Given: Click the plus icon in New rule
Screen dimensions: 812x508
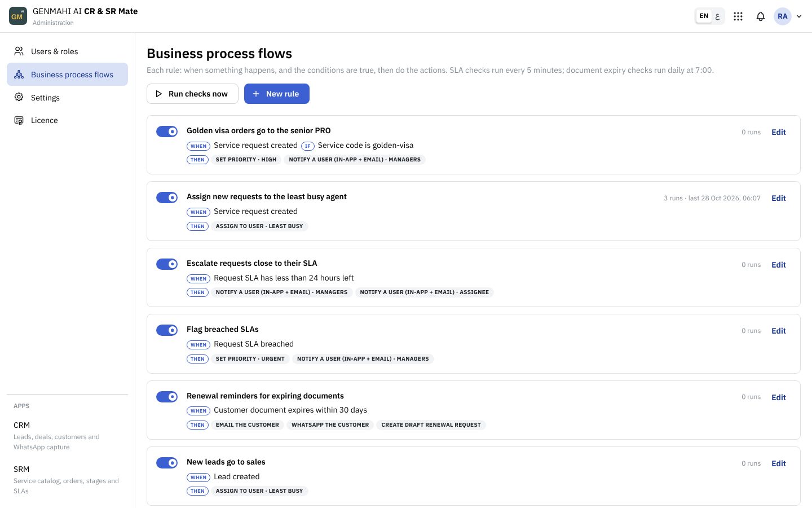Looking at the screenshot, I should coord(256,94).
